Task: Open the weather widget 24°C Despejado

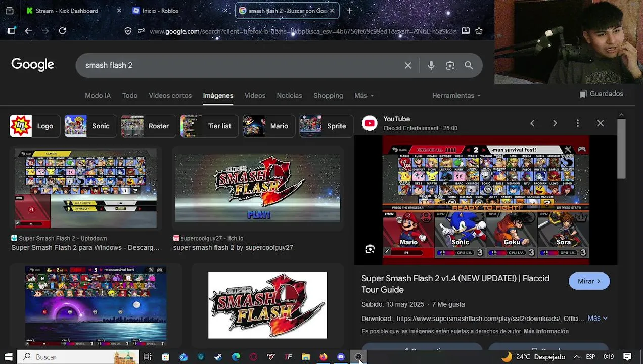Action: [x=533, y=357]
